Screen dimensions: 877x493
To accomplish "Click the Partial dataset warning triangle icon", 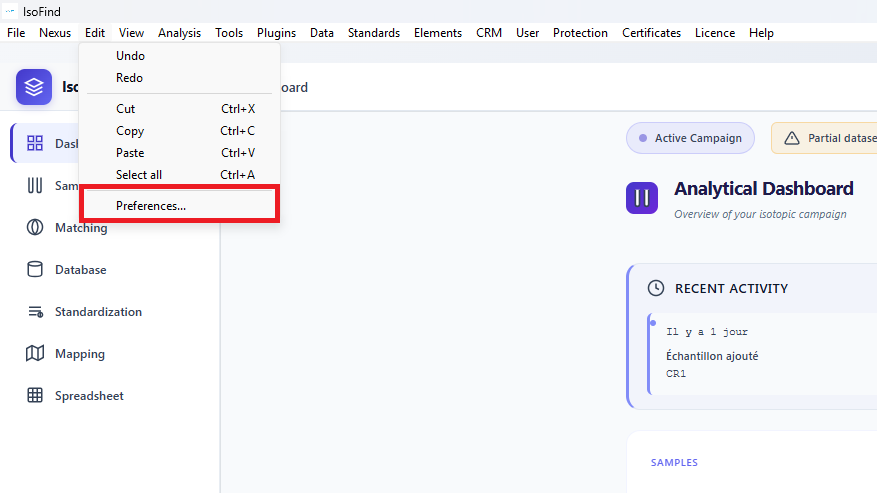I will coord(791,138).
